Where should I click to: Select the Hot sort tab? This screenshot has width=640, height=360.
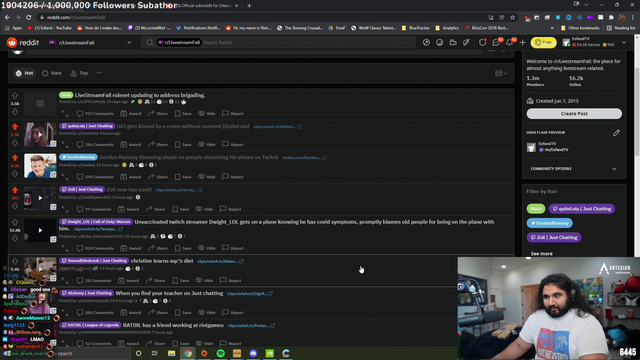click(24, 73)
